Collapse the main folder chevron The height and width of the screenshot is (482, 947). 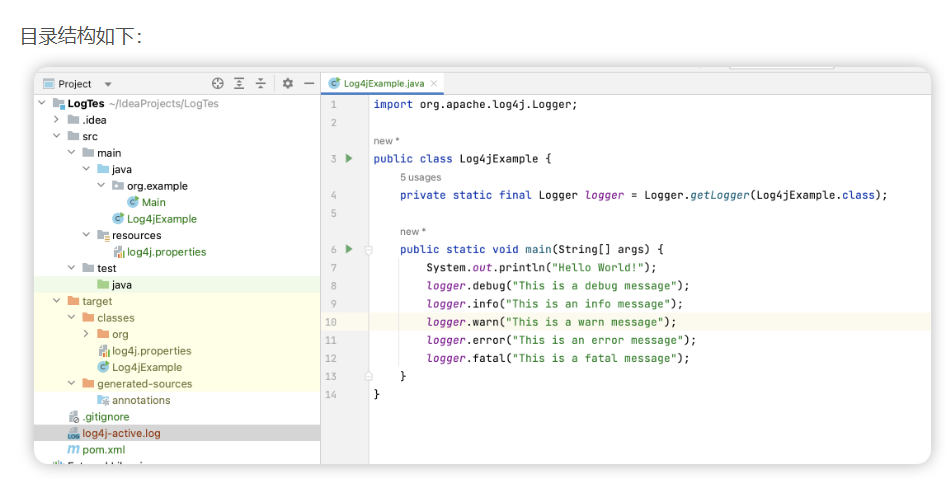click(x=71, y=153)
